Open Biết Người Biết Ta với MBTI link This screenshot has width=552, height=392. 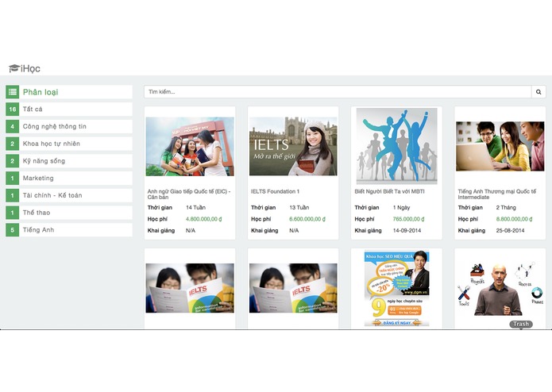(x=389, y=191)
